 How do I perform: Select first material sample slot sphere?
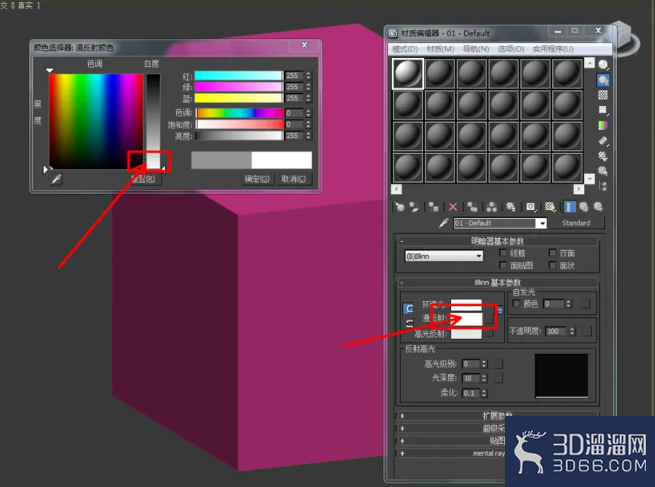[408, 74]
